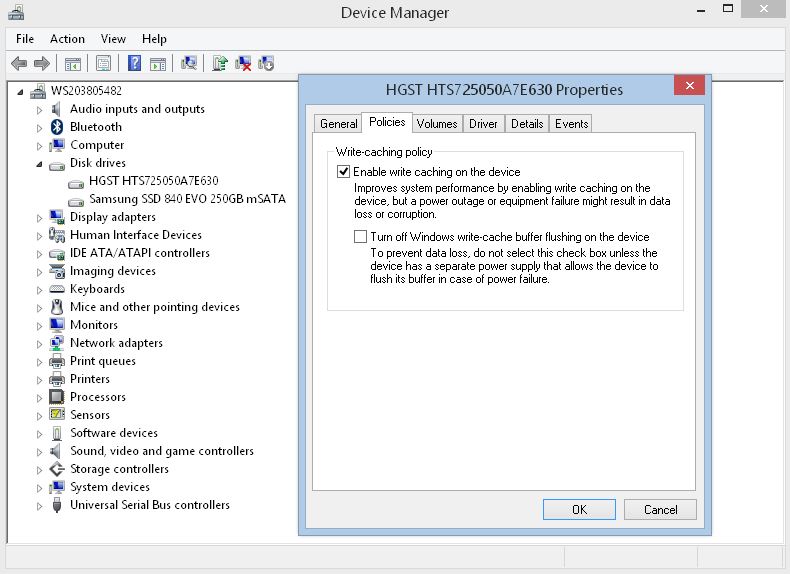Click the Action Pane toolbar icon
Screen dimensions: 790x574
(x=158, y=63)
